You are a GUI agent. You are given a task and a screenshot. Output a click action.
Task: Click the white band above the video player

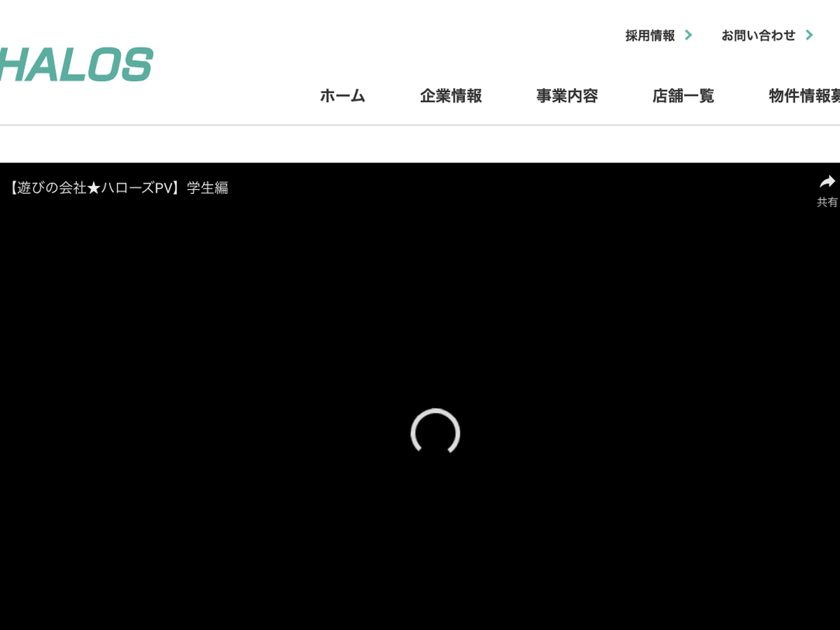click(420, 145)
